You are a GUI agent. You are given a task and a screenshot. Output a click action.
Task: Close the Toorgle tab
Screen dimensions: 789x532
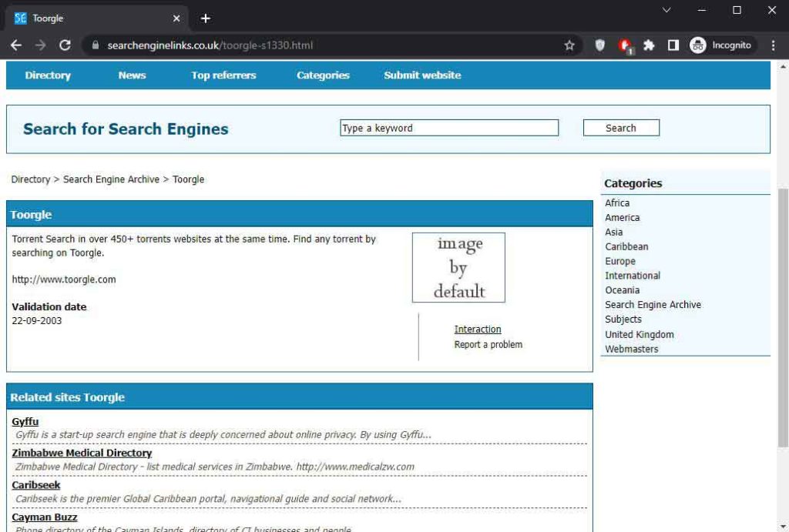click(x=176, y=18)
